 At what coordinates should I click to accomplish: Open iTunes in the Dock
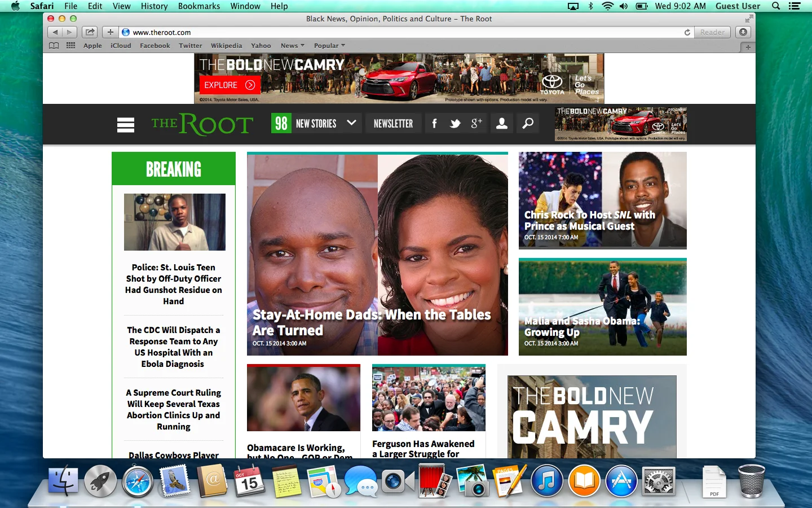coord(546,481)
